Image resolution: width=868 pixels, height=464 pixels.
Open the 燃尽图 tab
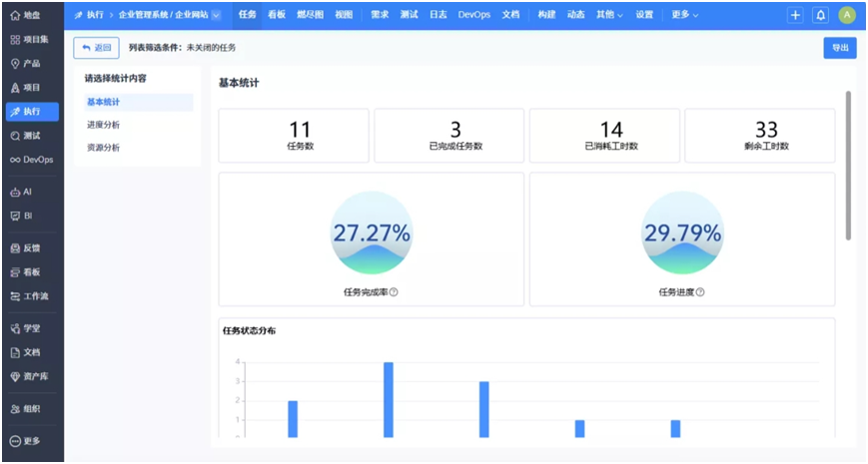[310, 15]
